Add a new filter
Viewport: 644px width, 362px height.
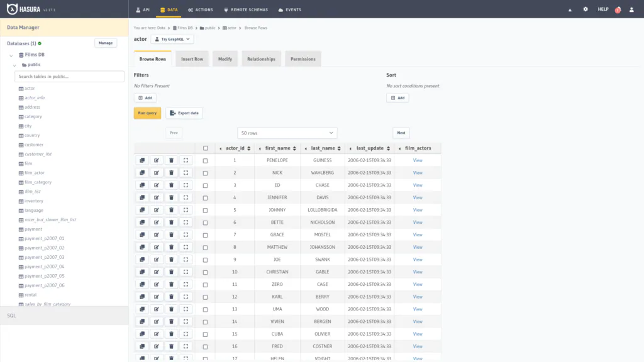coord(145,97)
